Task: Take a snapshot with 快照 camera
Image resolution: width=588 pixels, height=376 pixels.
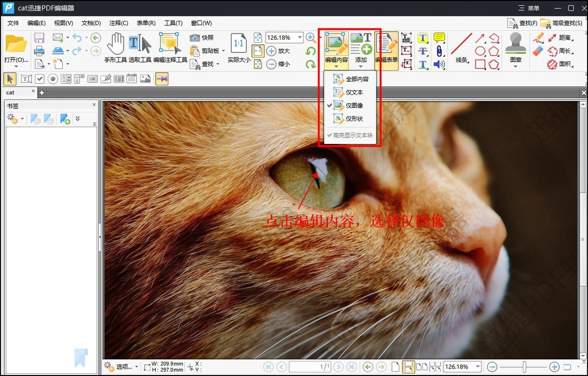Action: click(202, 38)
